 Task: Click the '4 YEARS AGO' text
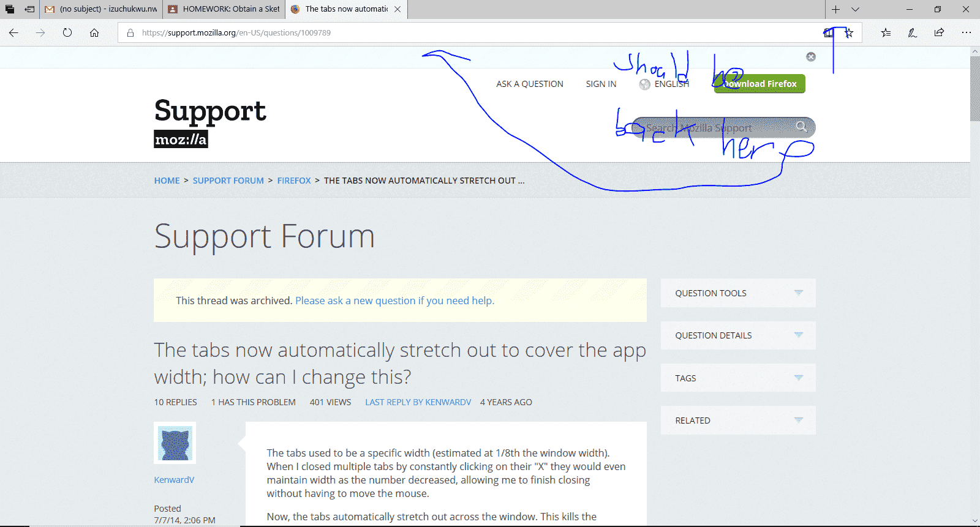click(x=506, y=402)
